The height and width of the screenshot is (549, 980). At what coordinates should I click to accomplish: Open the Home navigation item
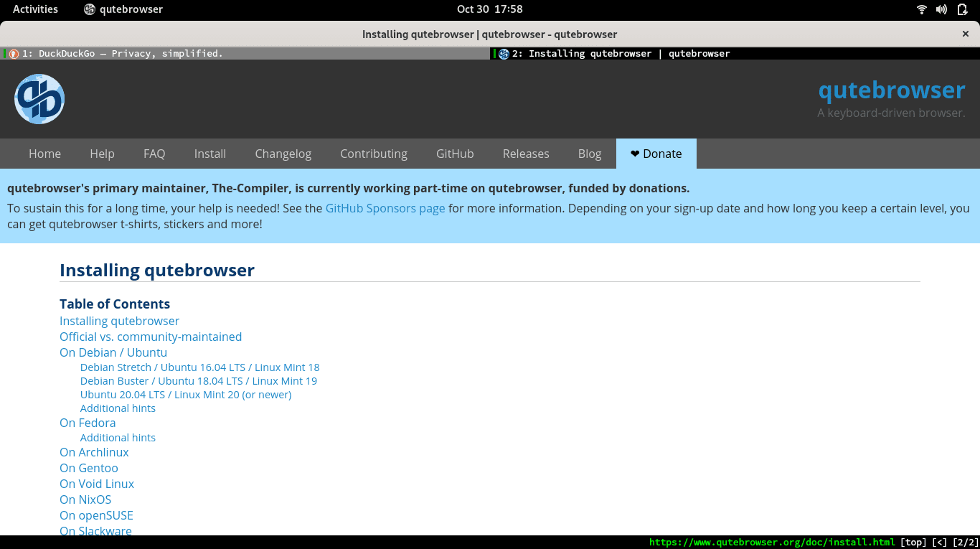44,154
